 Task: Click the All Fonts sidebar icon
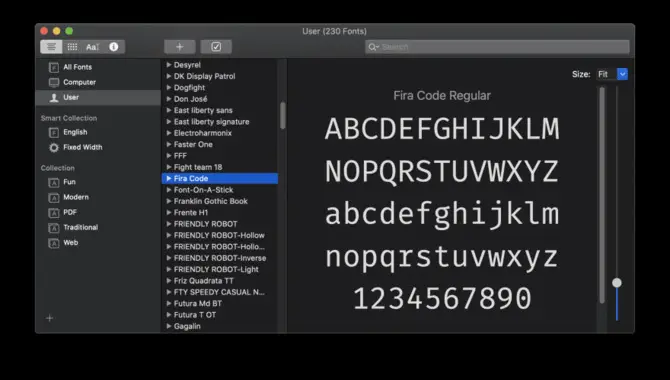54,68
